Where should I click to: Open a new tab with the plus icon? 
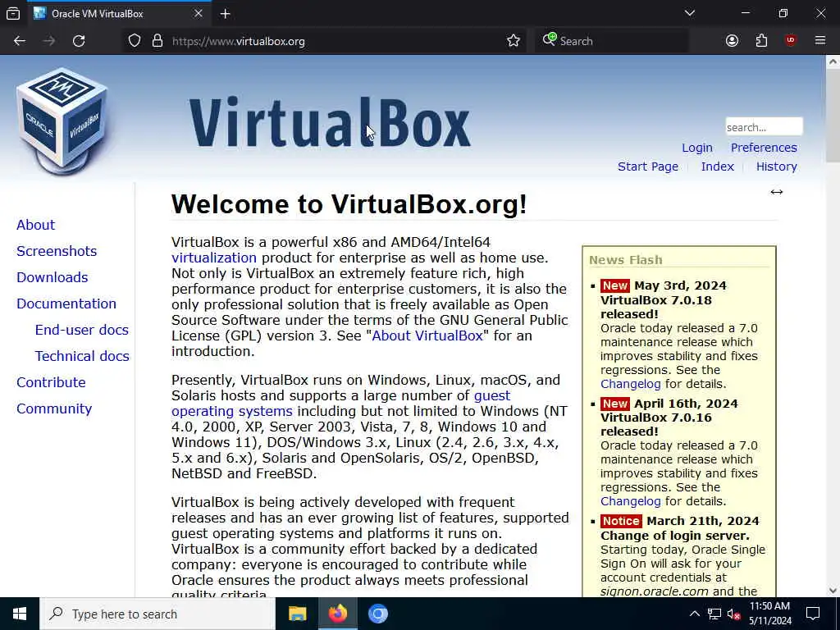225,14
